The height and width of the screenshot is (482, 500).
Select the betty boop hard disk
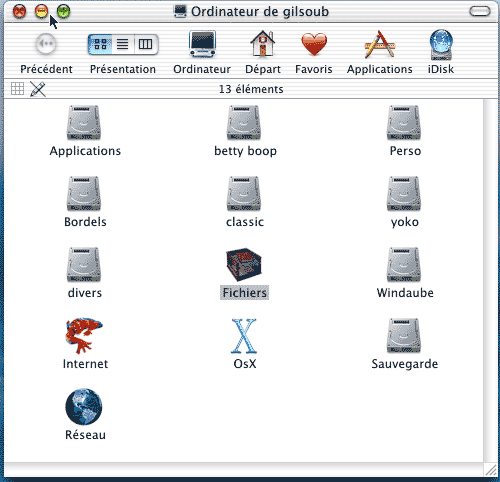tap(244, 123)
